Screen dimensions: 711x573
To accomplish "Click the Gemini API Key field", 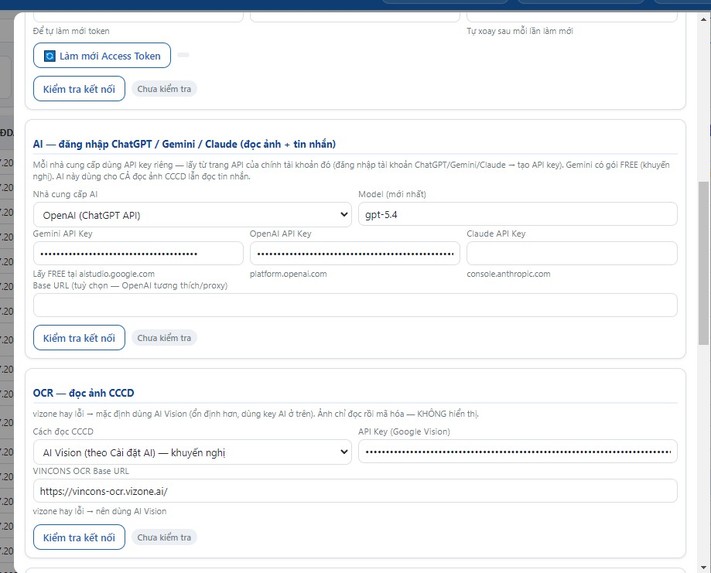I will [138, 253].
